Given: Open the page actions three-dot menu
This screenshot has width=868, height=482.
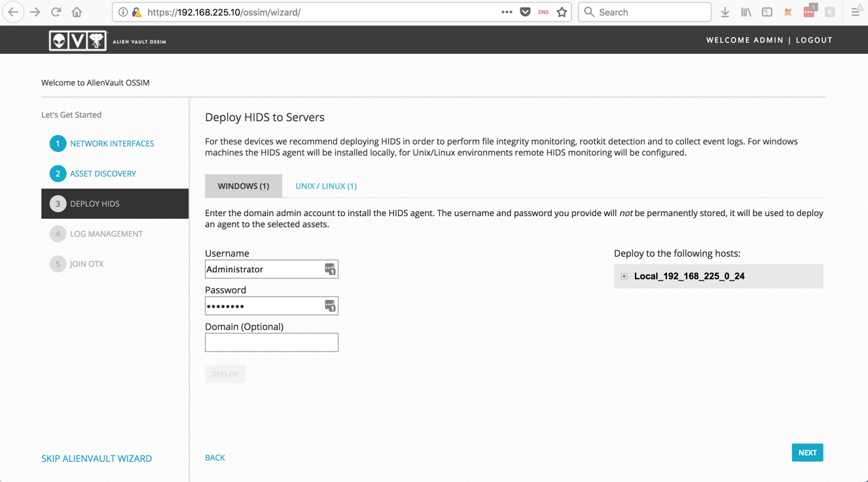Looking at the screenshot, I should (x=507, y=12).
